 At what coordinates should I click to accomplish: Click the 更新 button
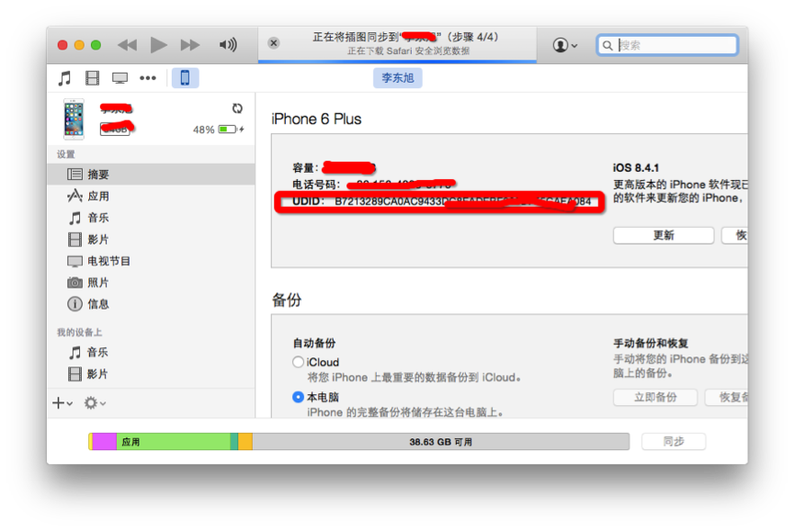point(664,235)
